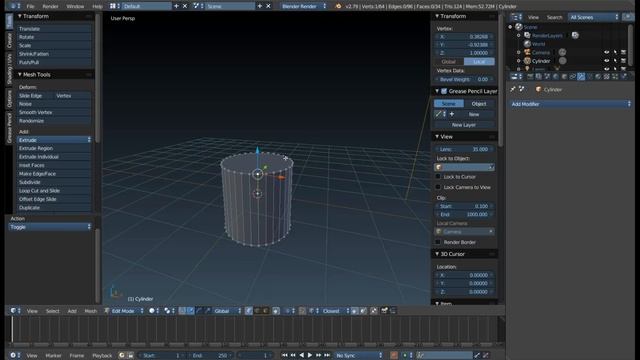The image size is (640, 360).
Task: Click the Blender logo in the header
Action: coord(338,6)
